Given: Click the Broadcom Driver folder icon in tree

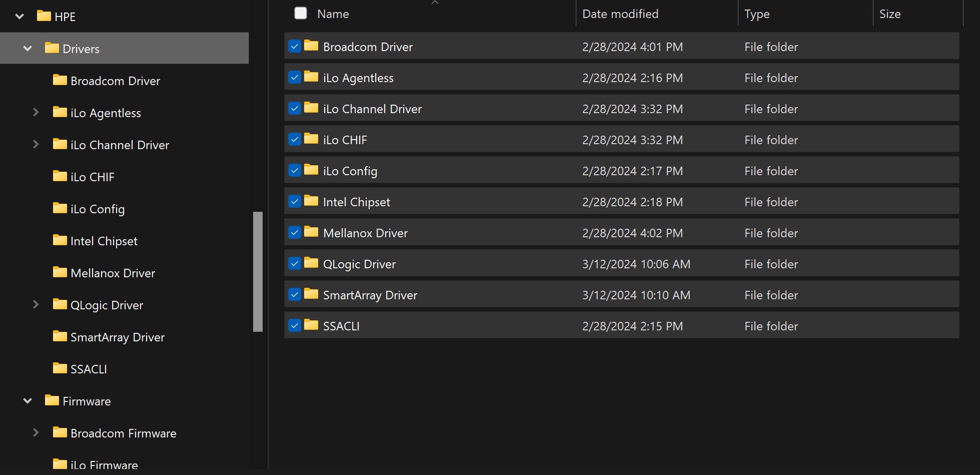Looking at the screenshot, I should pos(60,80).
